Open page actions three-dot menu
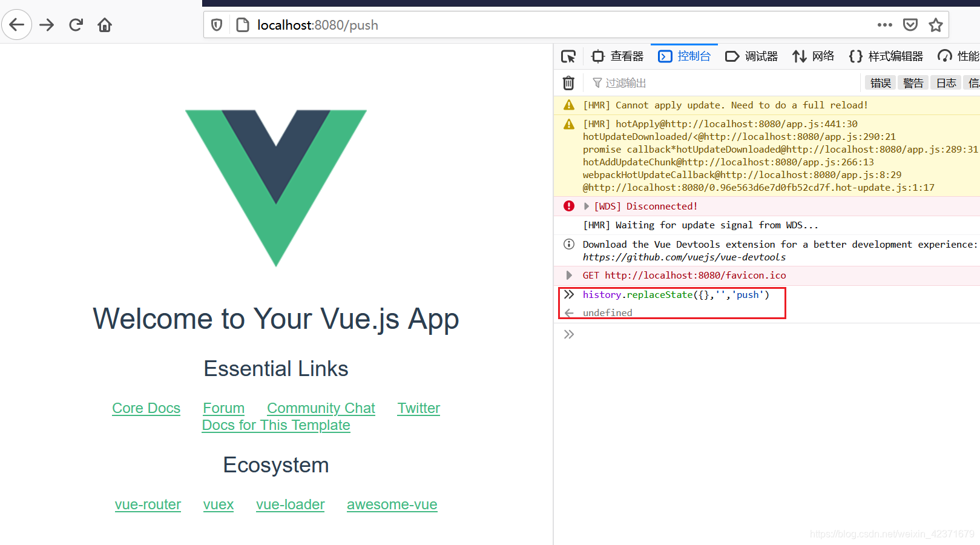The image size is (980, 545). pyautogui.click(x=885, y=25)
